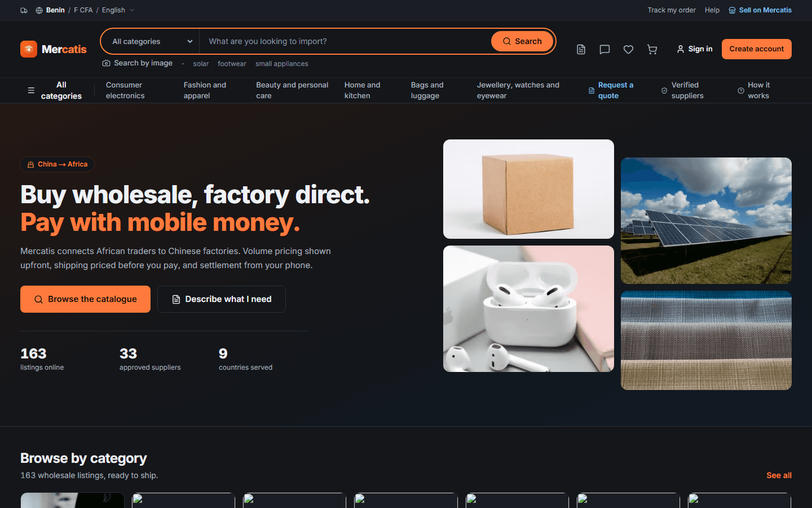Open Track my order link

[x=672, y=10]
